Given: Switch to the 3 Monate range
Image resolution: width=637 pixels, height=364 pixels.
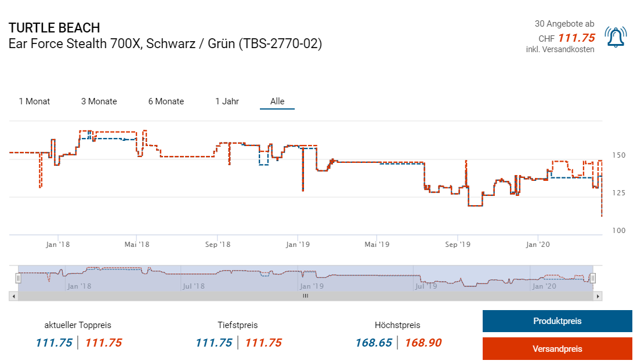Looking at the screenshot, I should 99,101.
